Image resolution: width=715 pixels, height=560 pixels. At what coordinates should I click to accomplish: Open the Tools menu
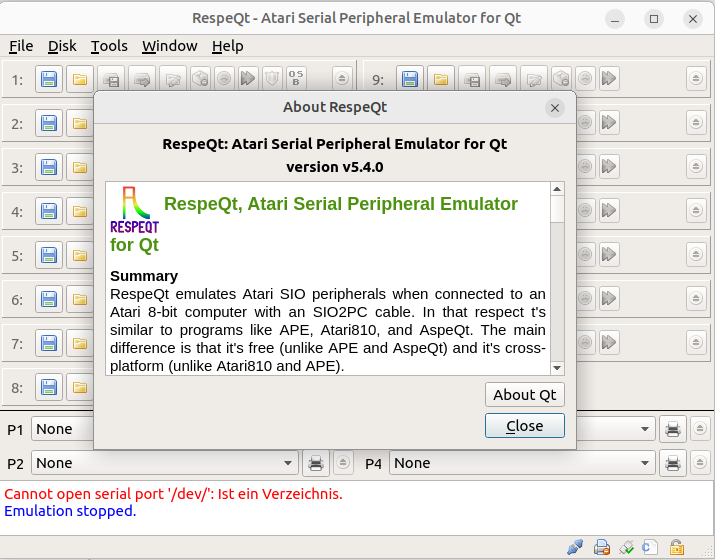point(109,46)
